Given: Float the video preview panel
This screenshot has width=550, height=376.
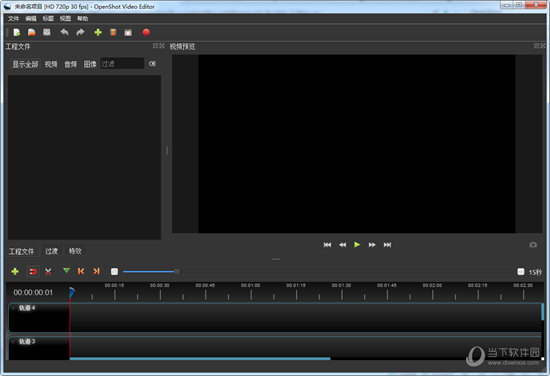Looking at the screenshot, I should tap(536, 46).
